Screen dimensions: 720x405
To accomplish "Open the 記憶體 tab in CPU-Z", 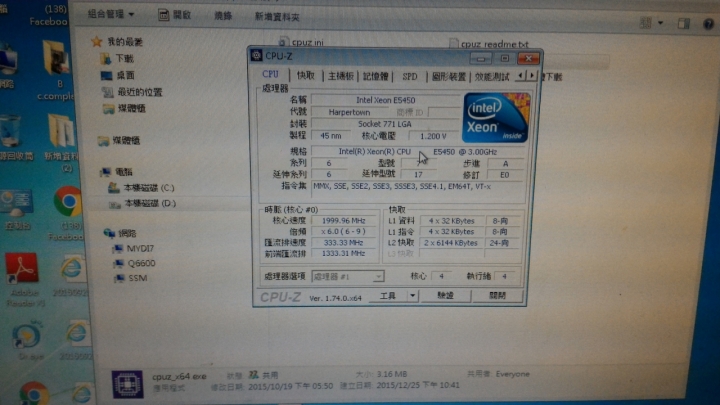I will point(376,77).
